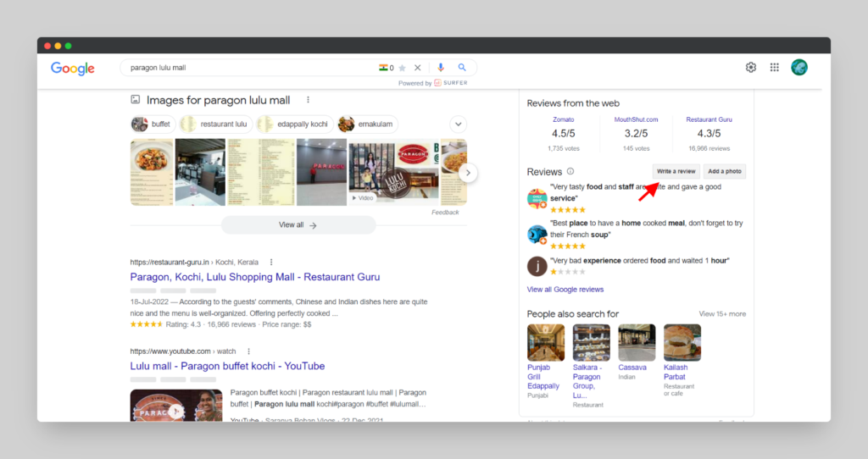The image size is (868, 459).
Task: Click the '4.5/5' Zomato rating
Action: coord(563,133)
